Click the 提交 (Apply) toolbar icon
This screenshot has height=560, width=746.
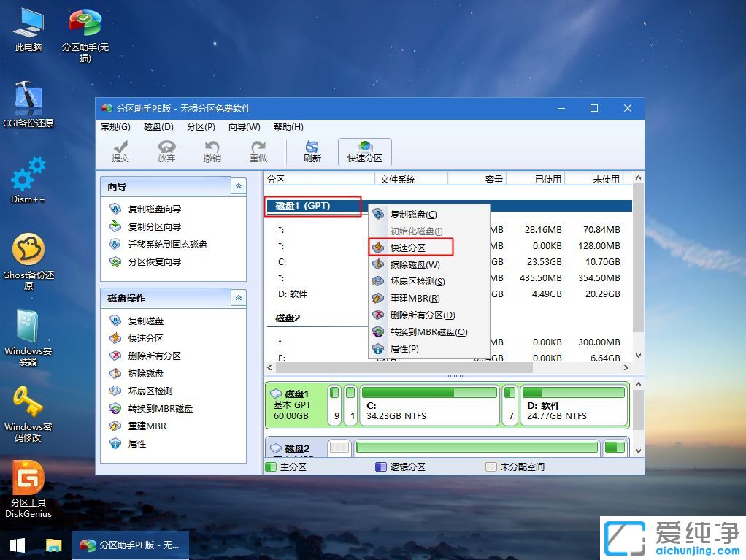tap(121, 151)
